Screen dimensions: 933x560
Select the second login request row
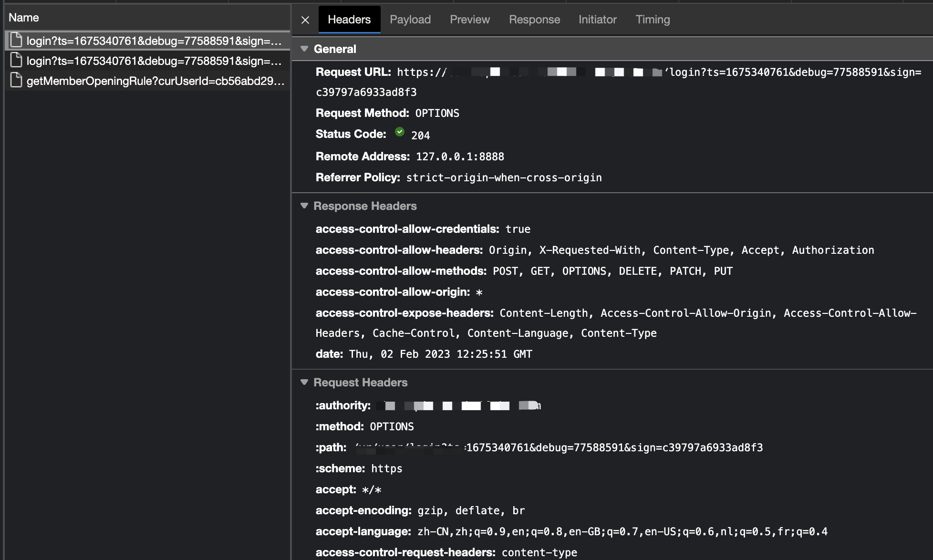147,61
